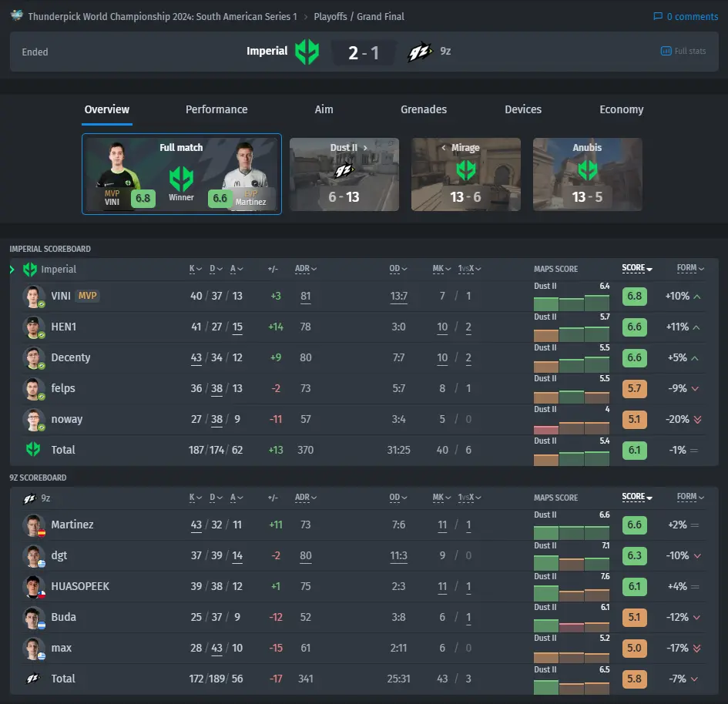Sort 9z scoreboard by FORM
This screenshot has height=704, width=728.
pyautogui.click(x=690, y=497)
